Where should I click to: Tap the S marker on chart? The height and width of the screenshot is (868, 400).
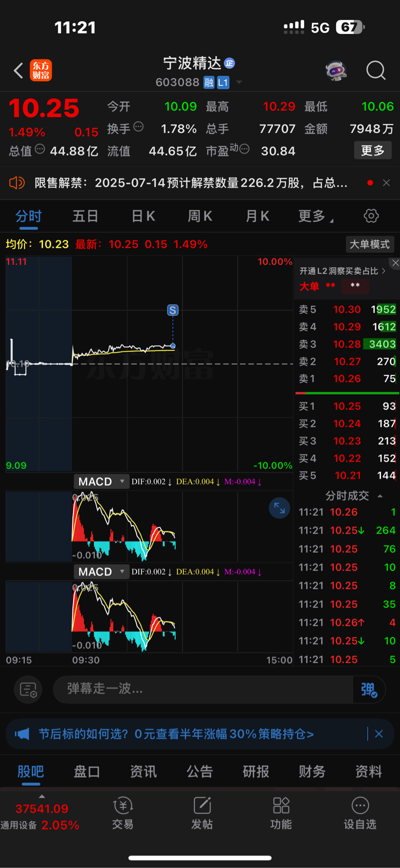click(x=173, y=310)
